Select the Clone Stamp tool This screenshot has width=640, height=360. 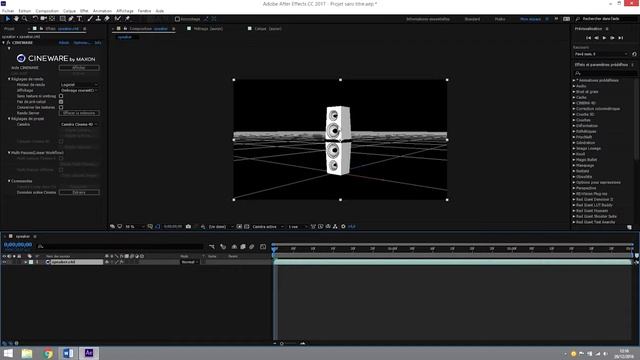tap(98, 19)
